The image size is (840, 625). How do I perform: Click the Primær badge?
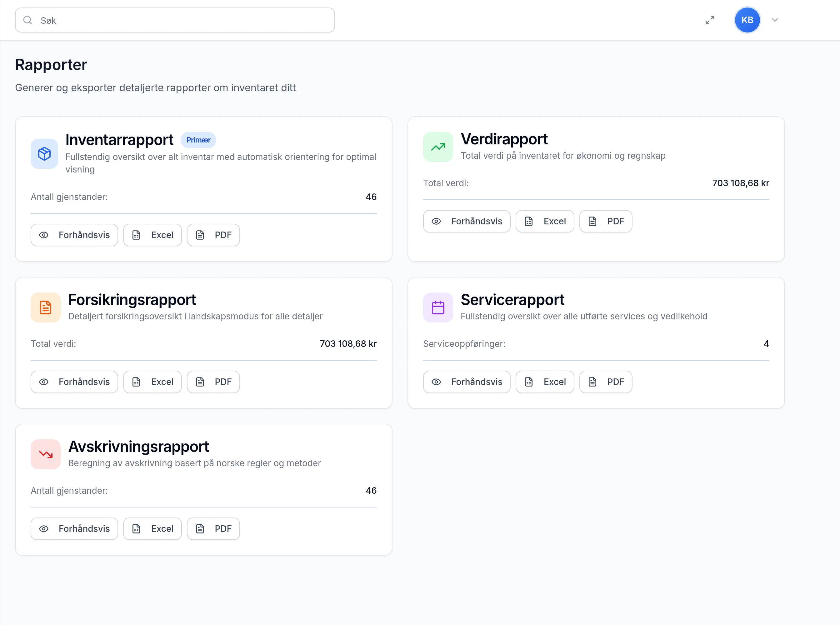198,140
